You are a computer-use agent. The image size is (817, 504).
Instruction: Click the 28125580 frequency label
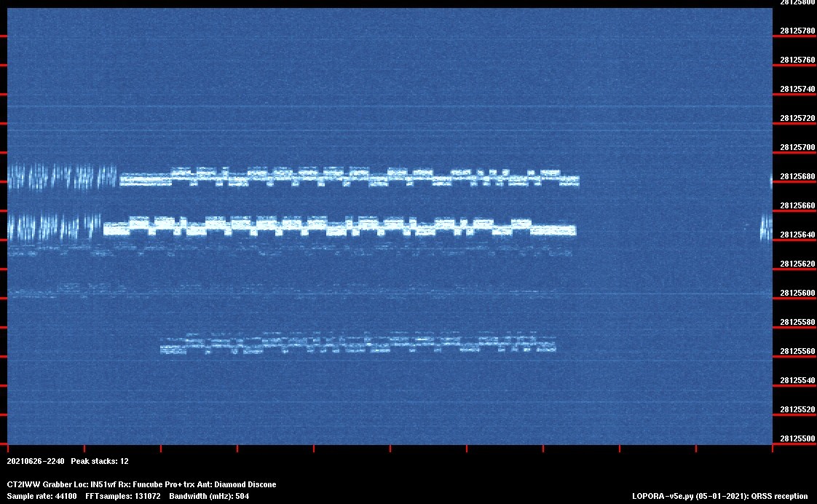(797, 322)
